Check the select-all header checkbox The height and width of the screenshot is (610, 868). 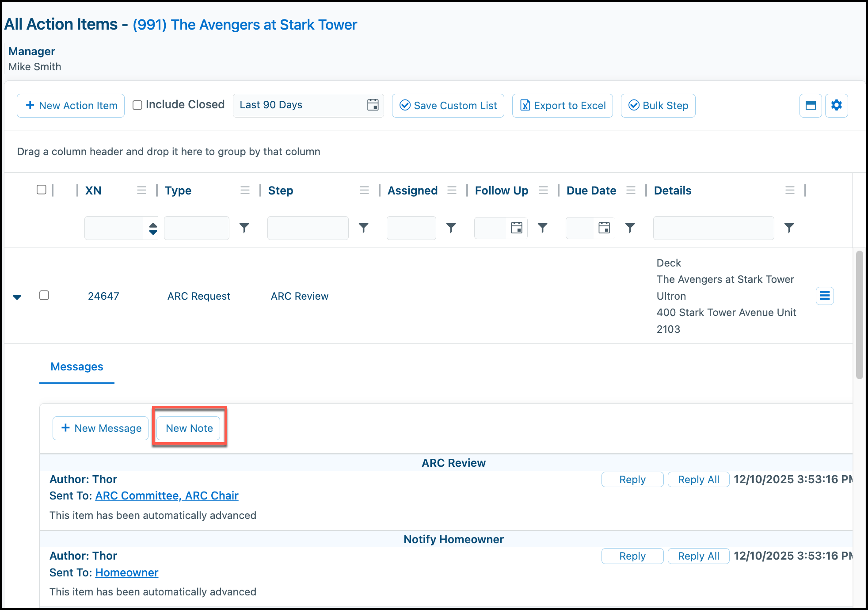click(x=42, y=190)
